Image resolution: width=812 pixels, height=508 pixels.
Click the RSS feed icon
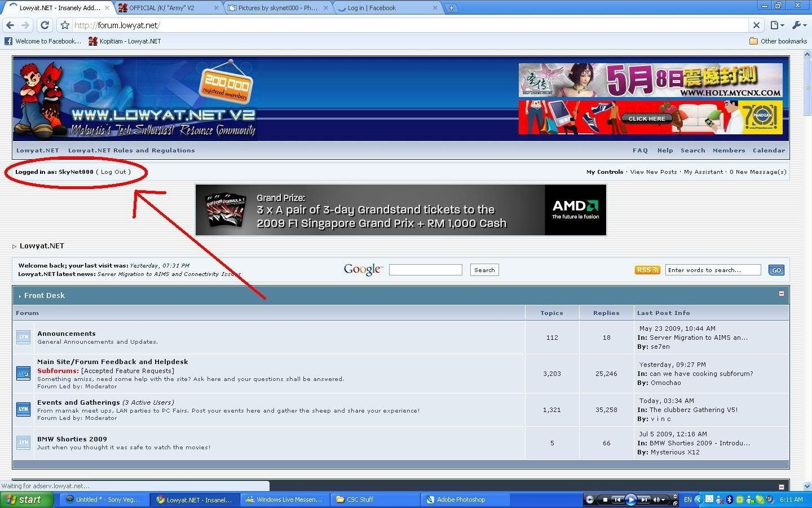pos(647,270)
